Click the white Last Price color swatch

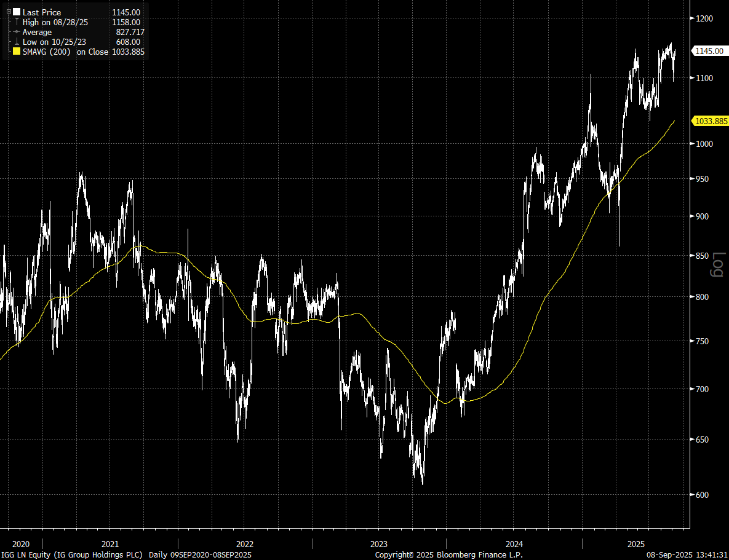(x=17, y=12)
